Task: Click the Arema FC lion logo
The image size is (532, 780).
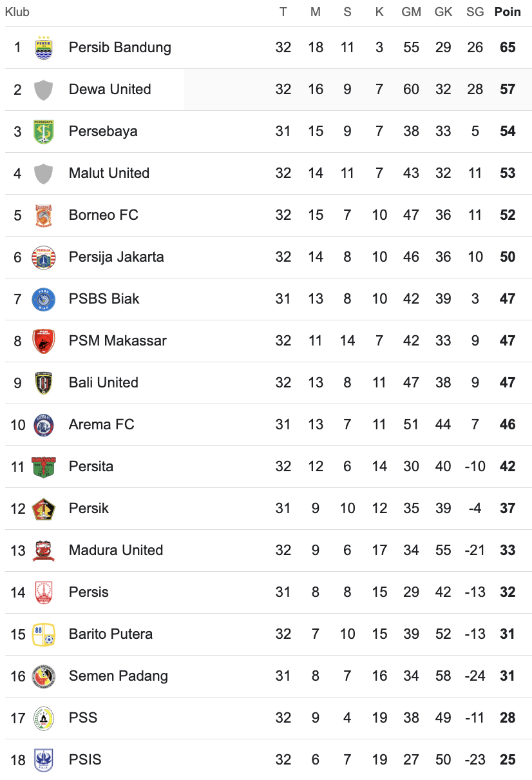Action: [44, 425]
